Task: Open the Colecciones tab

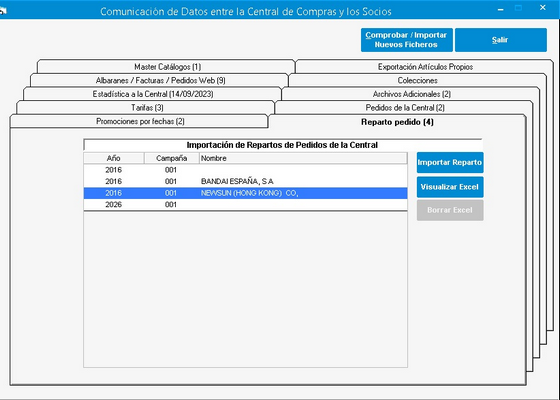Action: (x=417, y=80)
